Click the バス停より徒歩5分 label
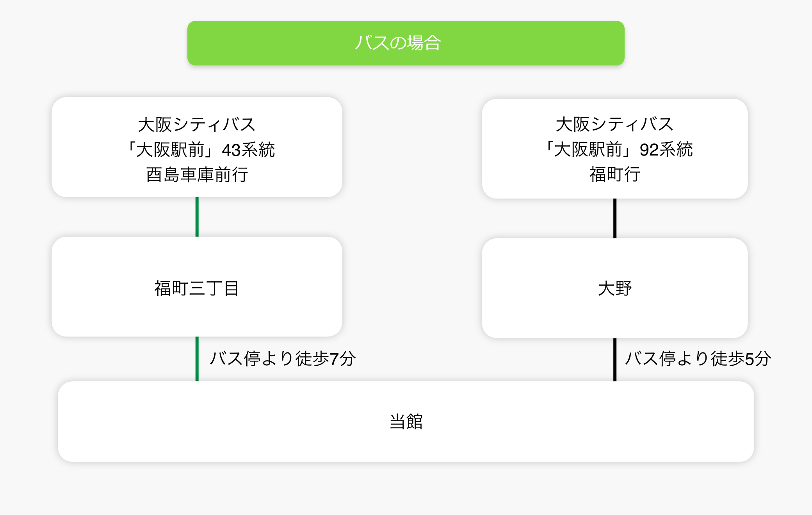 (x=698, y=359)
